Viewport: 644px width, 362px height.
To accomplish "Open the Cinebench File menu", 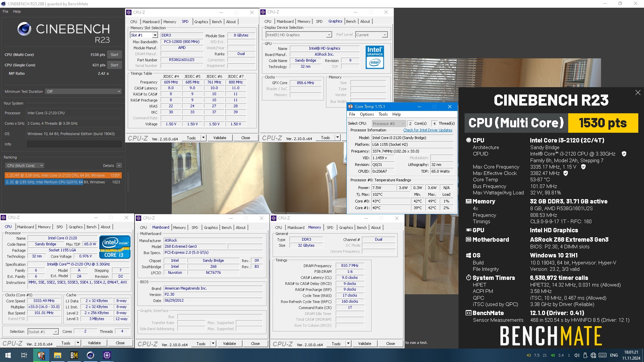I will coord(5,11).
